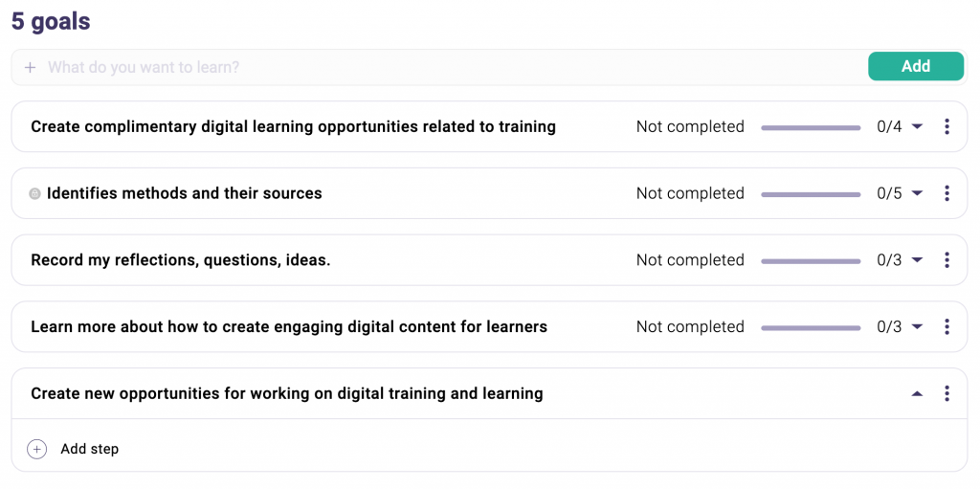Click the plus icon in the goal input
Image resolution: width=980 pixels, height=489 pixels.
[30, 67]
